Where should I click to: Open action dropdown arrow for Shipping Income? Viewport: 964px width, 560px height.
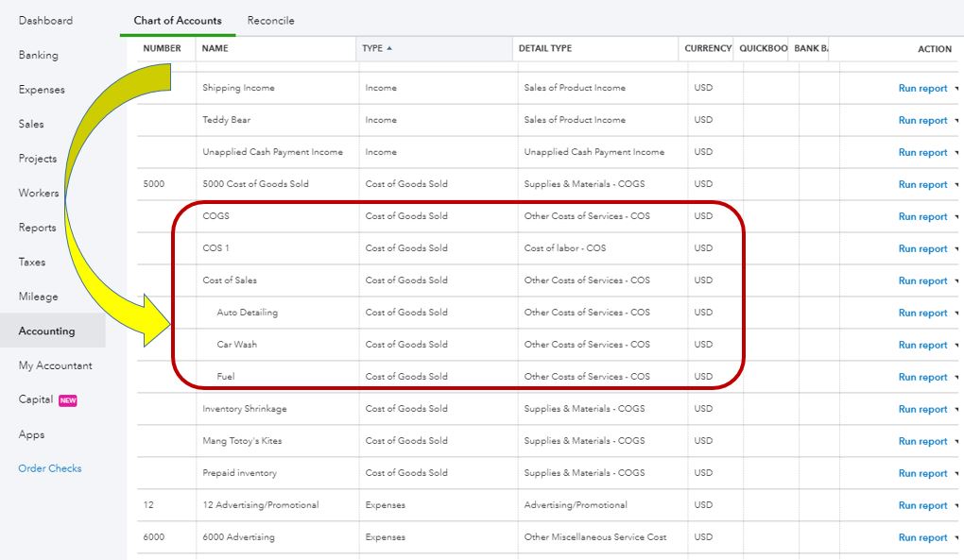tap(956, 89)
